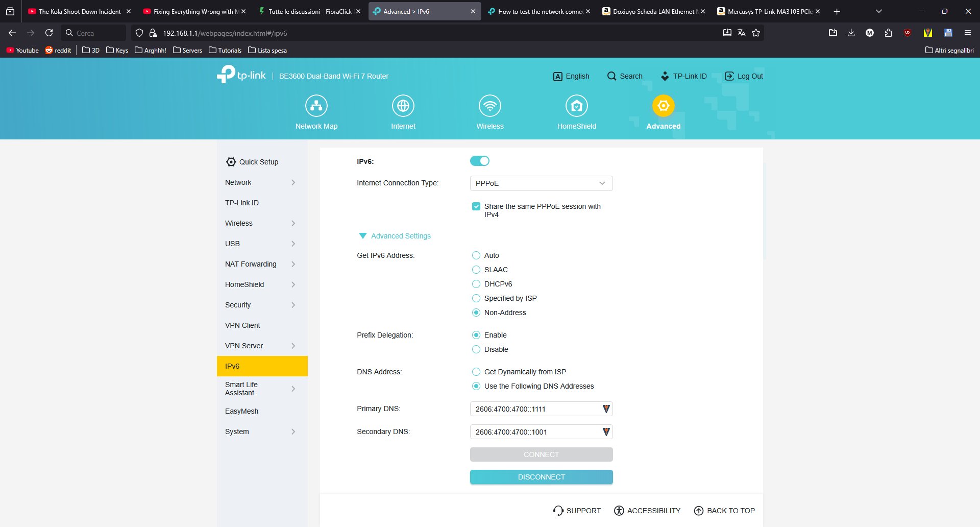Click the Internet globe icon
980x527 pixels.
coord(403,106)
